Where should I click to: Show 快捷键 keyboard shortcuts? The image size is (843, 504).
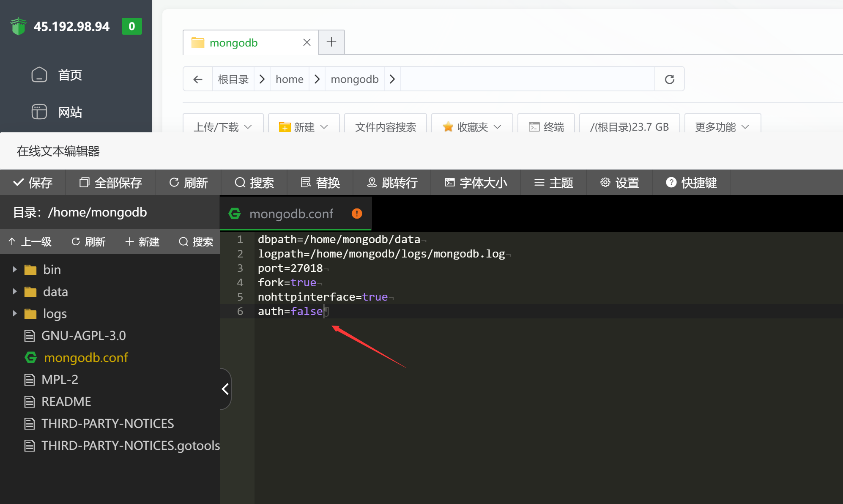692,183
